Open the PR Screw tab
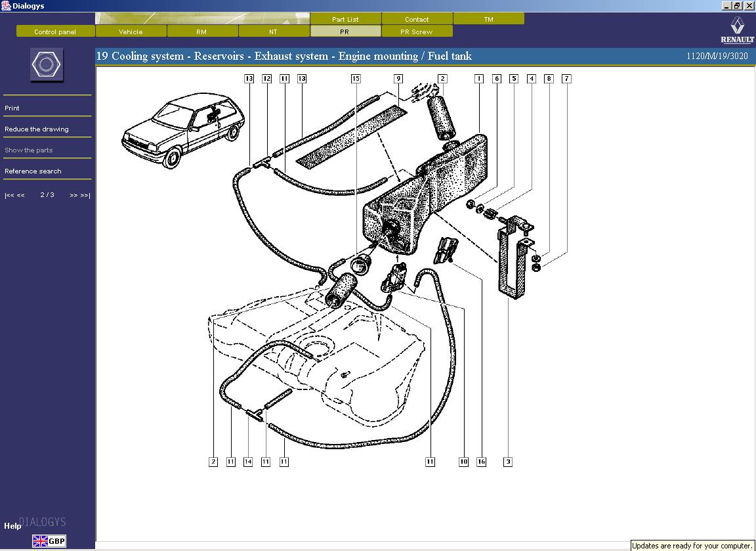Viewport: 756px width, 551px height. coord(417,32)
